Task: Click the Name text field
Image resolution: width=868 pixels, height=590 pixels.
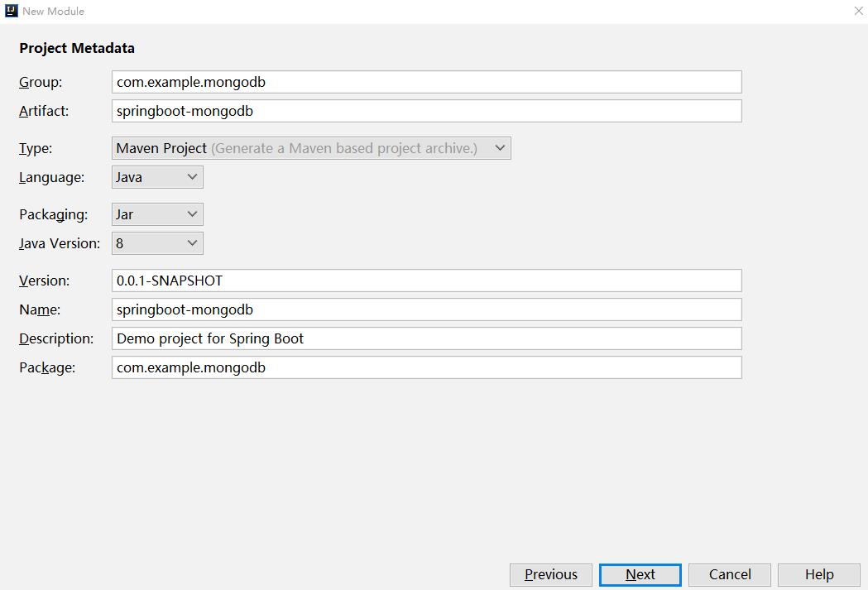Action: [x=426, y=309]
